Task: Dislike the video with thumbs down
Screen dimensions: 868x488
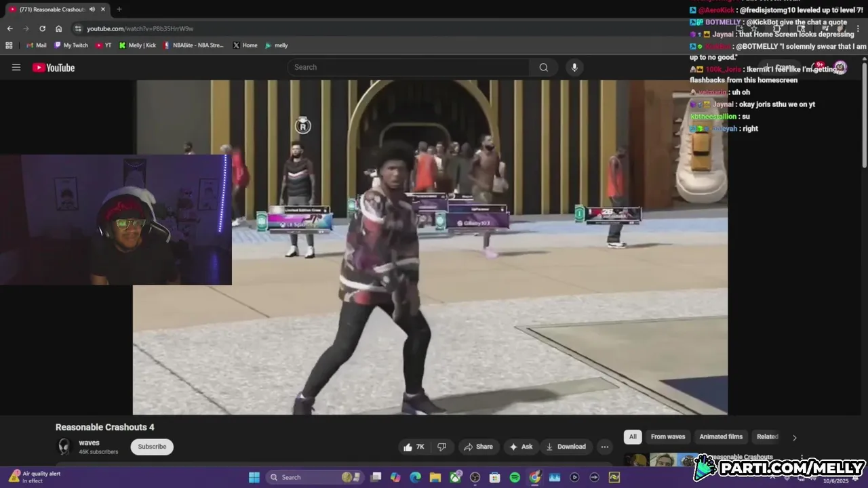Action: coord(442,447)
